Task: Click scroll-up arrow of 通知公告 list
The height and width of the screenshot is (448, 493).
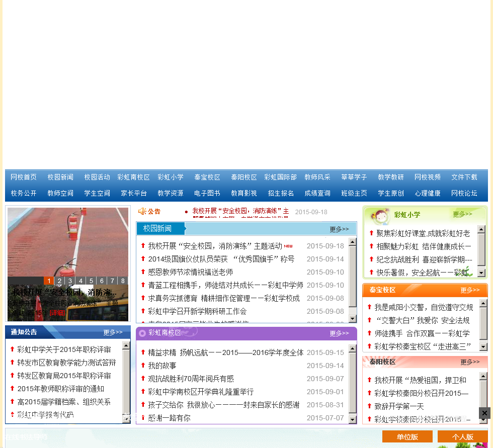Action: click(126, 345)
